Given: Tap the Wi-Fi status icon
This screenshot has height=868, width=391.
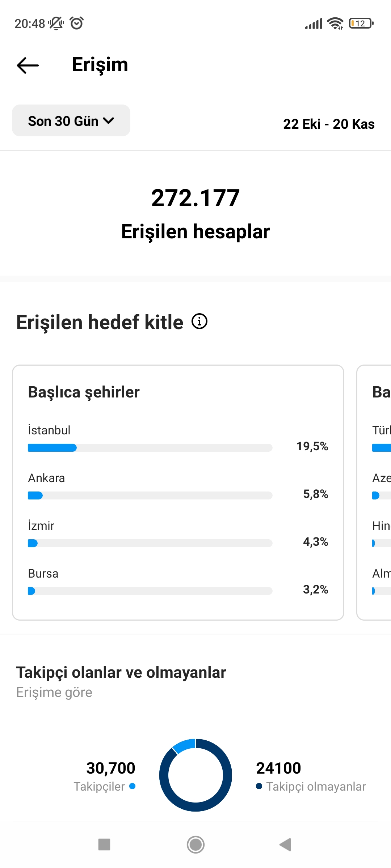Looking at the screenshot, I should coord(335,24).
